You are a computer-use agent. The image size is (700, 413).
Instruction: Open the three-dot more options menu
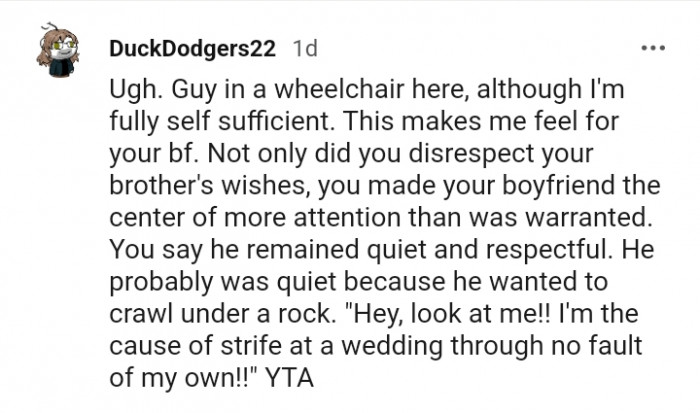653,48
